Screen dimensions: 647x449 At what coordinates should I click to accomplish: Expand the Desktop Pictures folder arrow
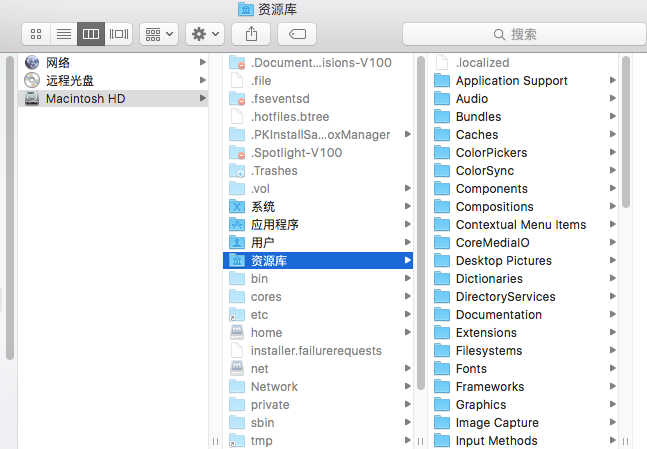613,260
